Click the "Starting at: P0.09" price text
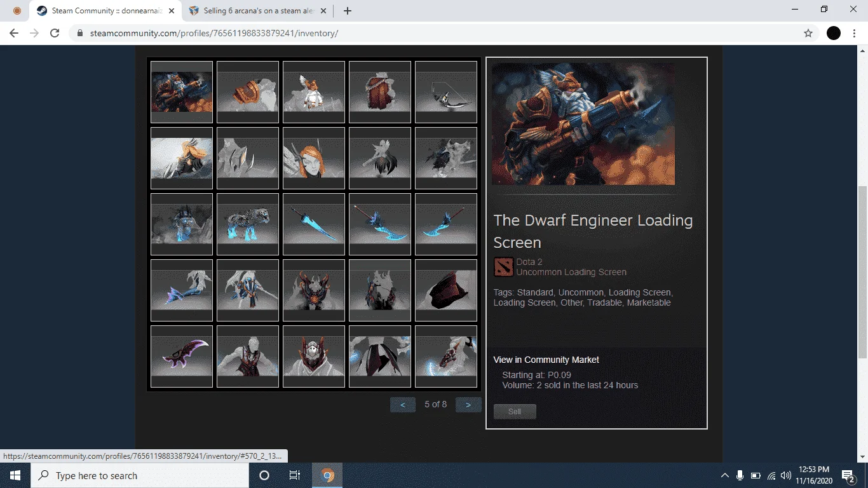868x488 pixels. [x=537, y=375]
